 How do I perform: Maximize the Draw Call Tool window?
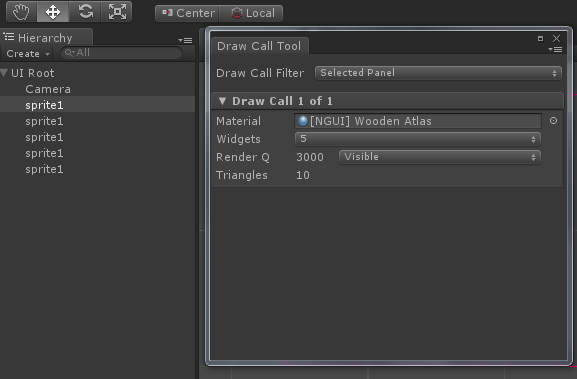coord(540,38)
